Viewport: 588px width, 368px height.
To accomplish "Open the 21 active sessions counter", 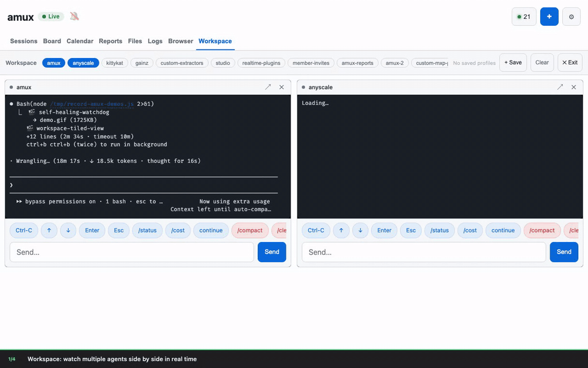I will click(x=524, y=17).
